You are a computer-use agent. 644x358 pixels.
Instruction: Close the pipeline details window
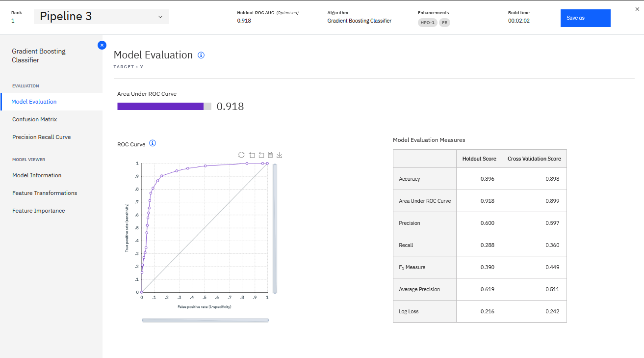pyautogui.click(x=637, y=9)
